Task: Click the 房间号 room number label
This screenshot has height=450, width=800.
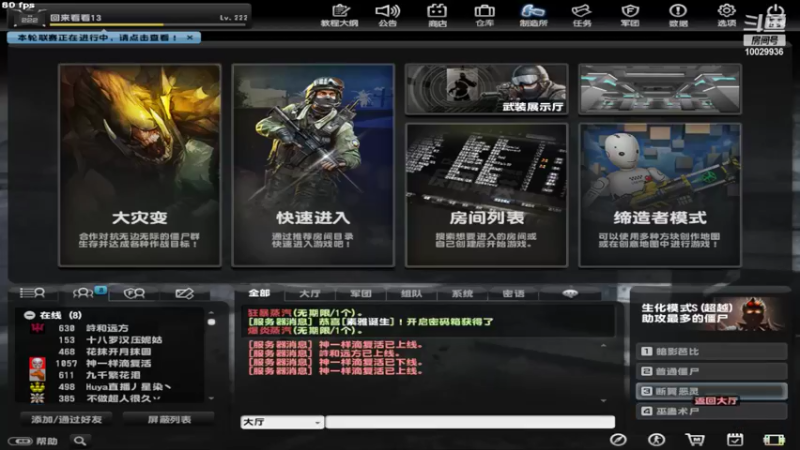Action: tap(764, 40)
